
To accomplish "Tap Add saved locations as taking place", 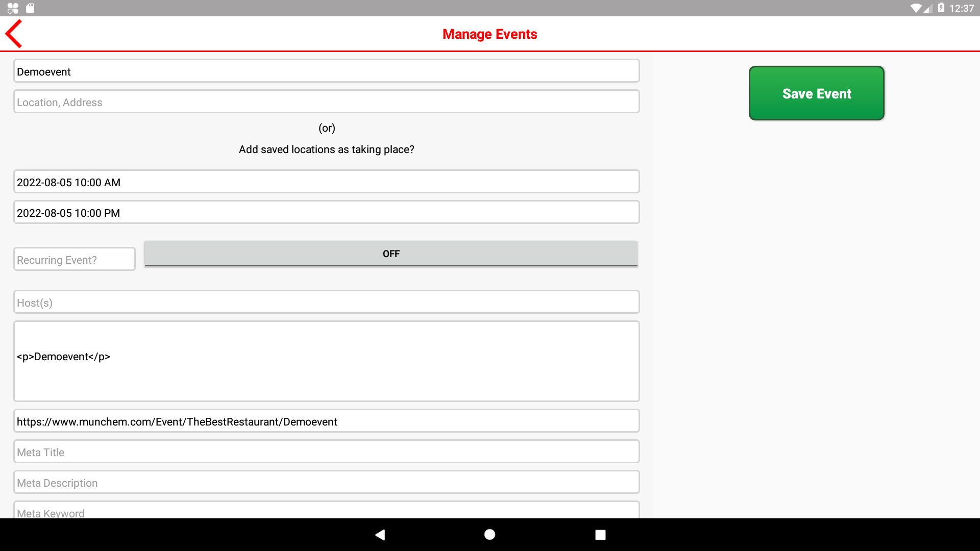I will coord(326,149).
